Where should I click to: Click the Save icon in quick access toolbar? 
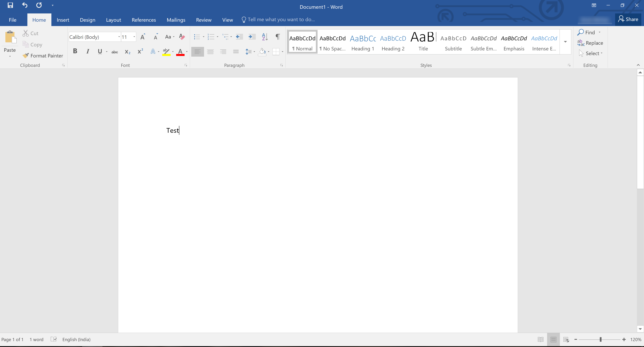coord(10,5)
